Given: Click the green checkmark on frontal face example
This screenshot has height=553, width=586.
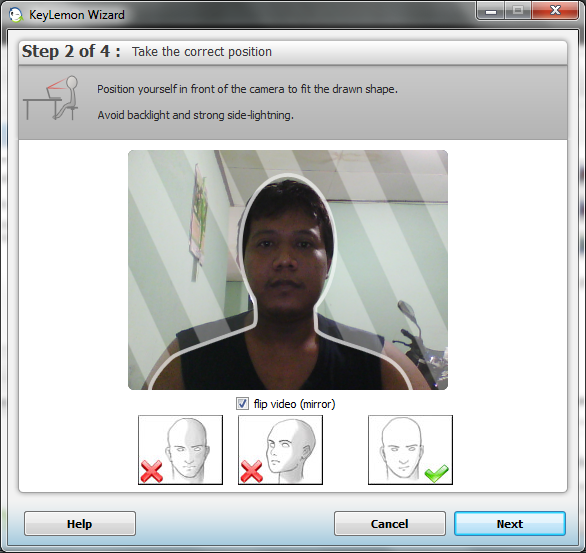Looking at the screenshot, I should [437, 473].
